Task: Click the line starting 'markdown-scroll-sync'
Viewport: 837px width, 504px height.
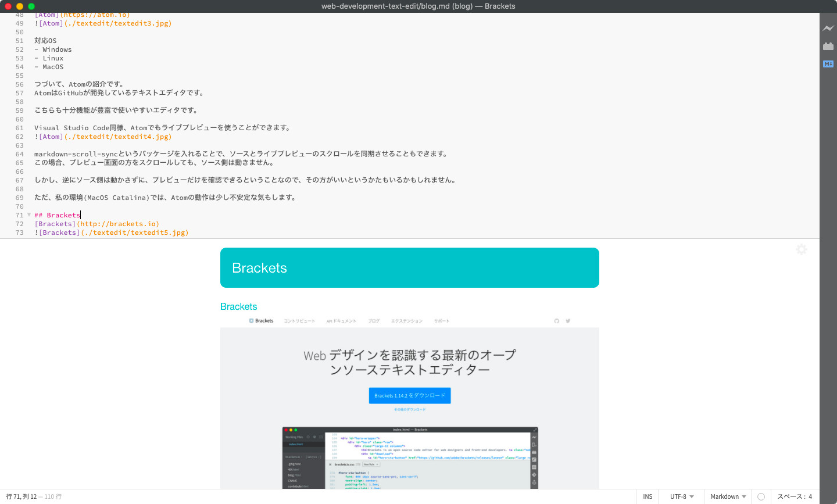Action: pyautogui.click(x=242, y=154)
